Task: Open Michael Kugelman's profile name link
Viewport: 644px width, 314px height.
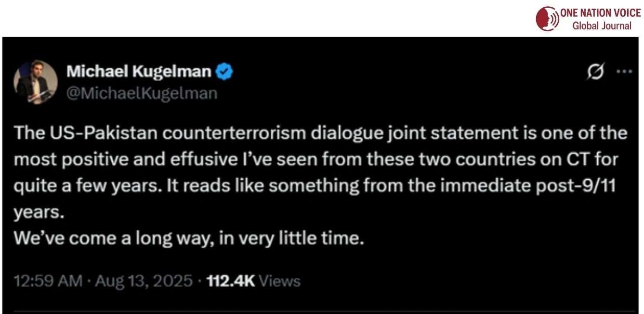Action: [140, 70]
